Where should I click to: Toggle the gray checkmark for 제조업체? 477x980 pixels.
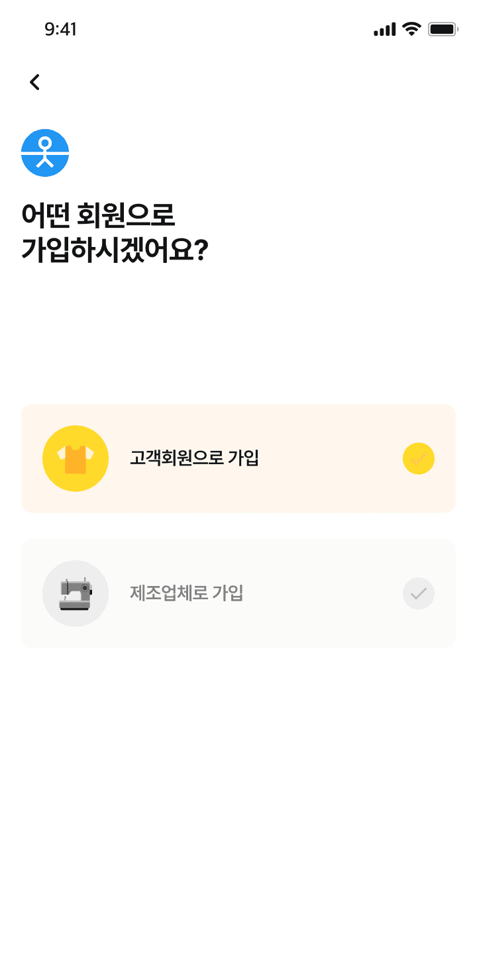point(418,593)
